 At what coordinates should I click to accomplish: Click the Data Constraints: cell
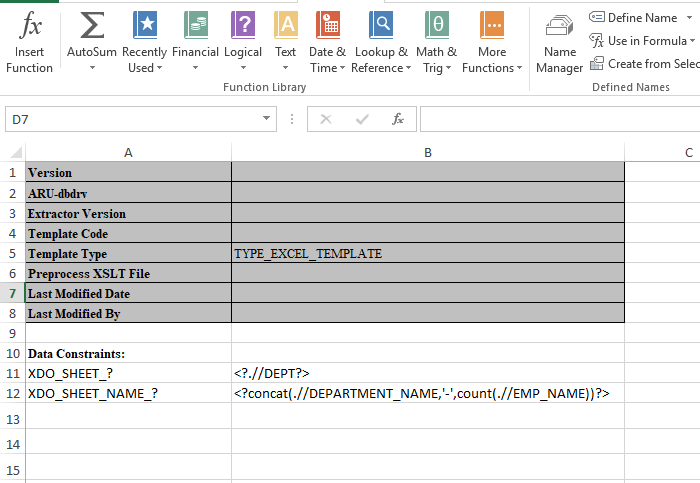click(129, 353)
